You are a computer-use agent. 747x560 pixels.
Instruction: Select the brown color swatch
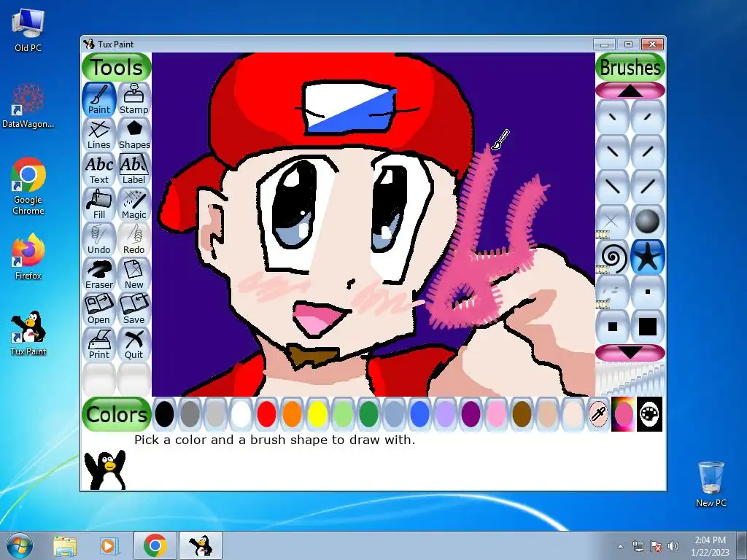click(522, 414)
